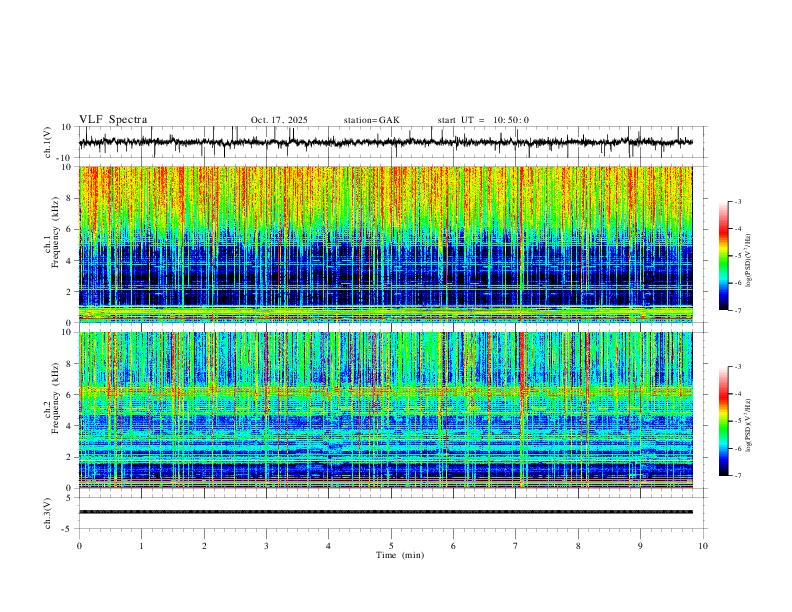Click the "2" tick on ch.2 frequency axis

coord(70,457)
